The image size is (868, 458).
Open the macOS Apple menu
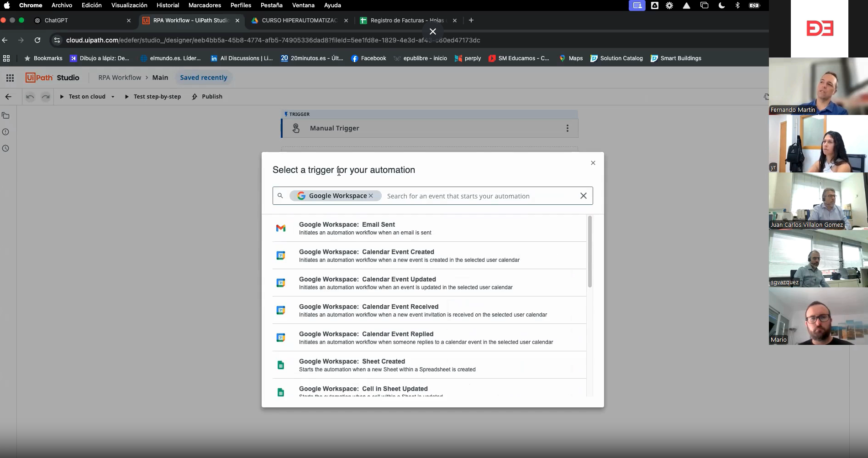click(x=7, y=5)
